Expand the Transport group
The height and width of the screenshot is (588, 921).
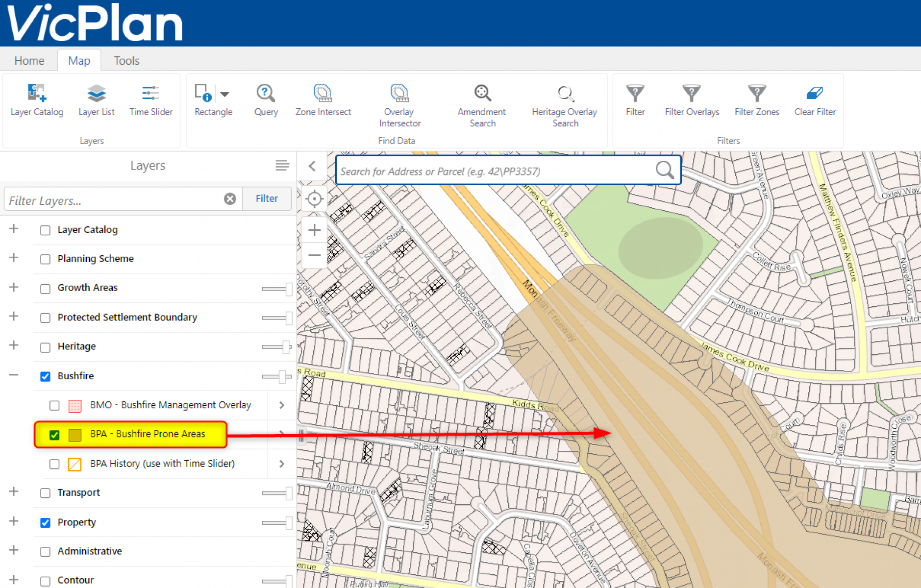coord(14,491)
